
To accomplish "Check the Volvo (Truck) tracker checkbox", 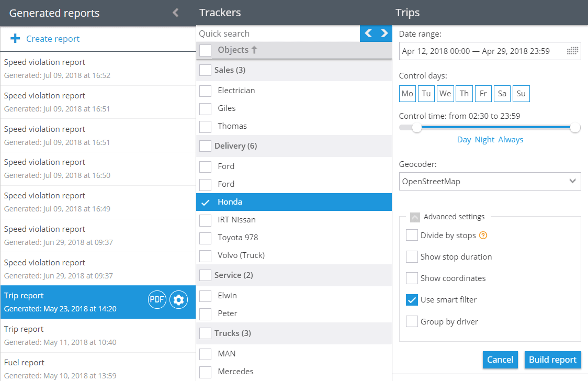I will pyautogui.click(x=205, y=256).
